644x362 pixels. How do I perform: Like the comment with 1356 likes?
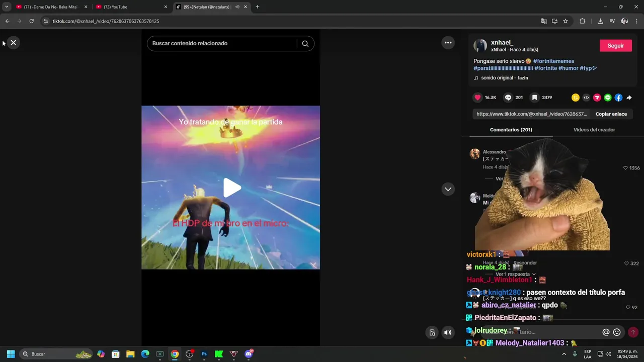click(x=625, y=168)
